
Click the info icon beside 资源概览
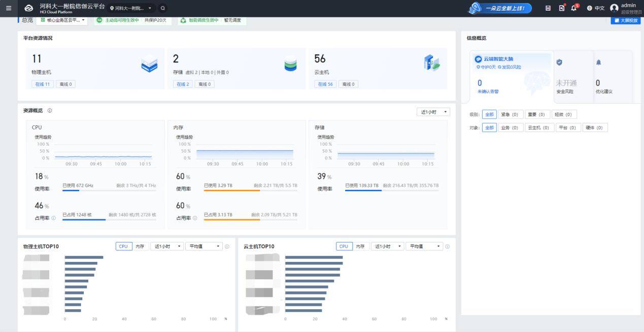click(x=50, y=111)
